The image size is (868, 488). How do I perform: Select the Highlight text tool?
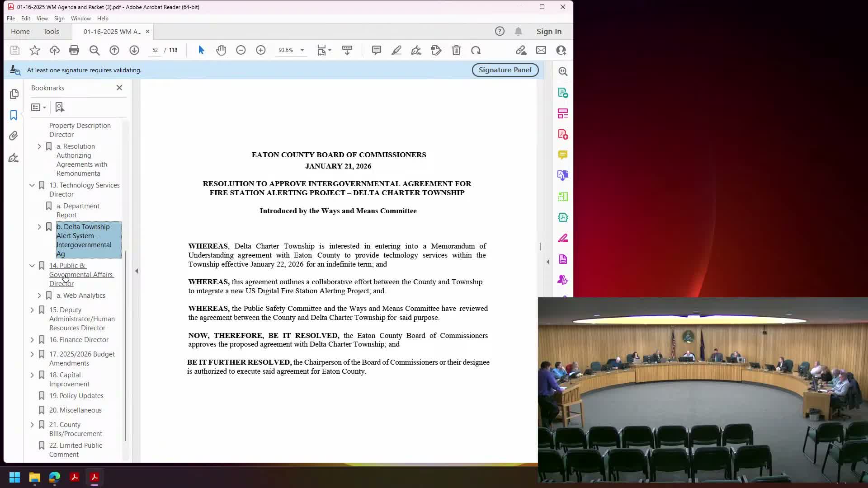(x=396, y=50)
